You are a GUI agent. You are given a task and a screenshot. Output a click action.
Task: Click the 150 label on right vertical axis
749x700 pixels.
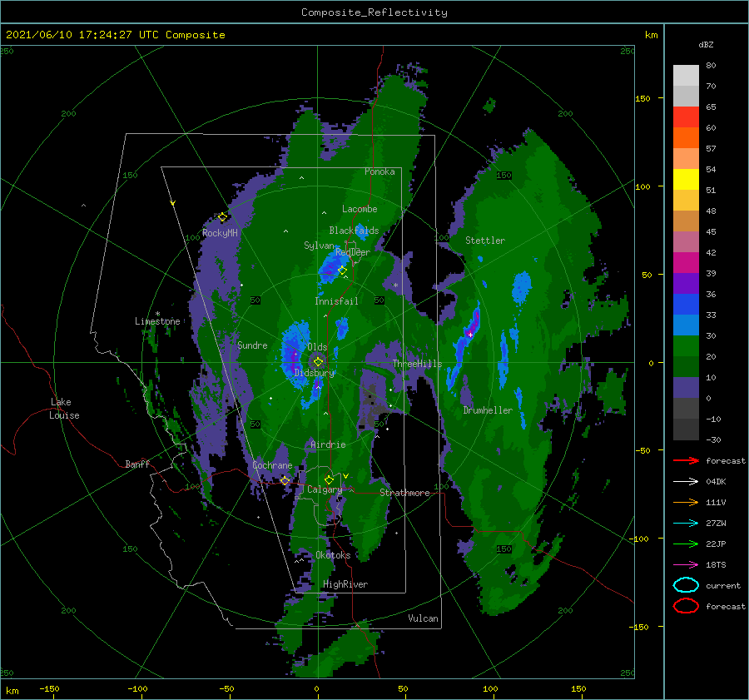click(642, 99)
